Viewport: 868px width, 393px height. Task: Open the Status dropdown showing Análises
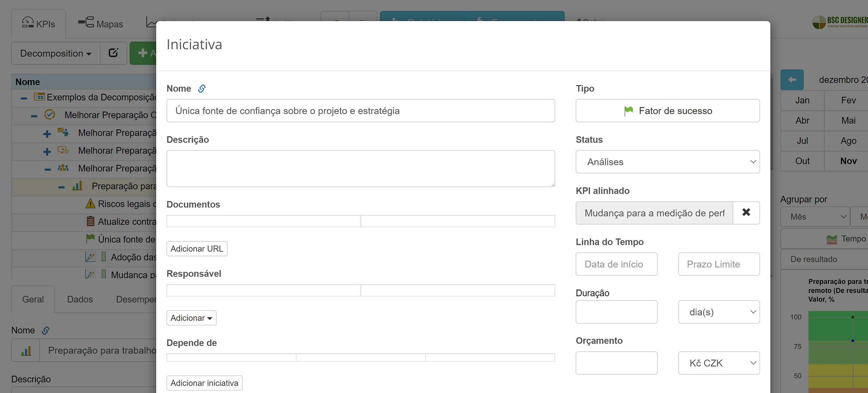click(x=667, y=162)
